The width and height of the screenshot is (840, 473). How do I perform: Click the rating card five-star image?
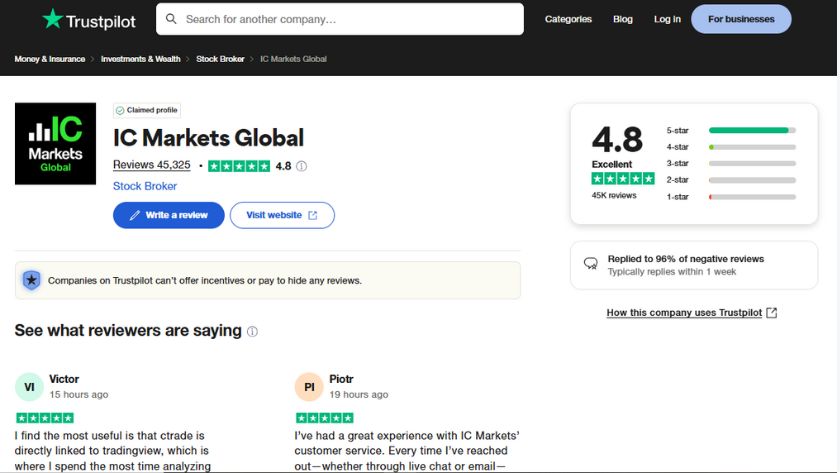[x=622, y=178]
